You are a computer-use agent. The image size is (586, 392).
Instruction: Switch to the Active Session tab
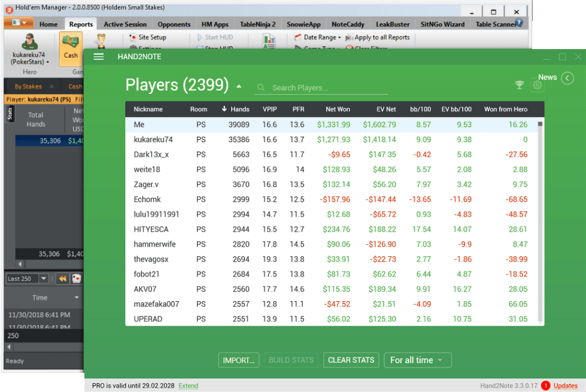point(125,25)
